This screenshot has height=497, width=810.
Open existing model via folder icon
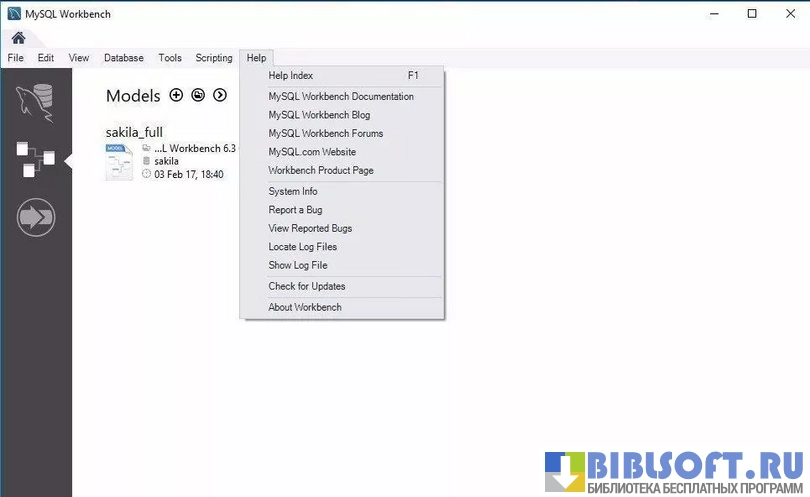coord(198,95)
